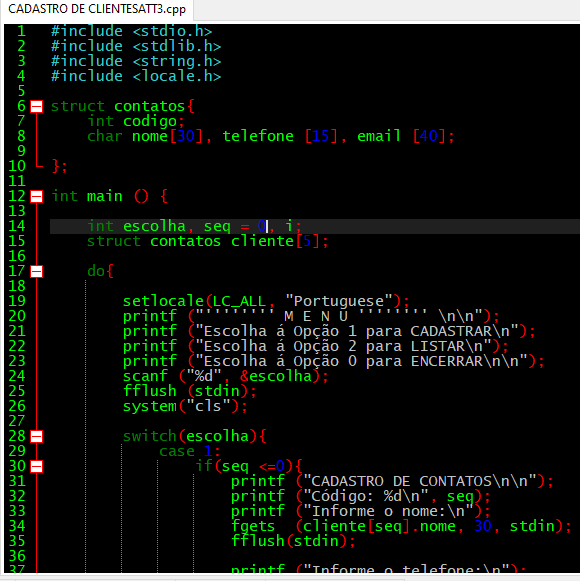Click on the 'do' keyword at line 17

click(x=96, y=272)
